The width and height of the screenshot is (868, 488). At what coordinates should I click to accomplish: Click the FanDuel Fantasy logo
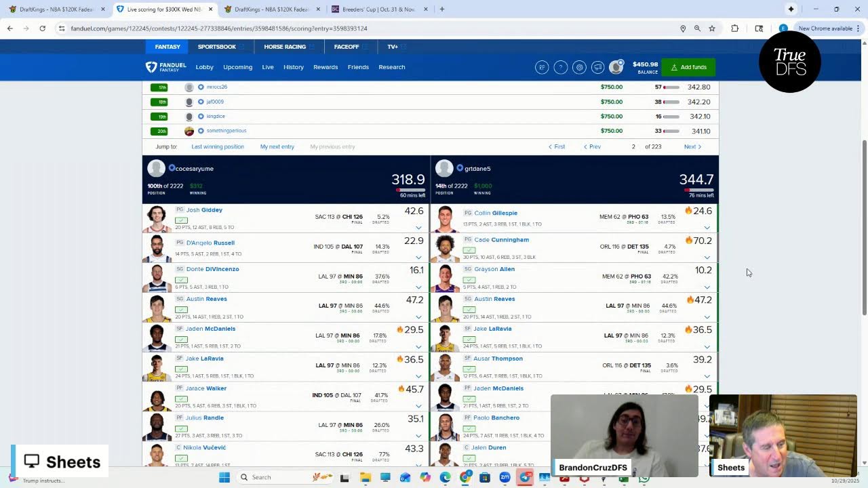pyautogui.click(x=166, y=67)
